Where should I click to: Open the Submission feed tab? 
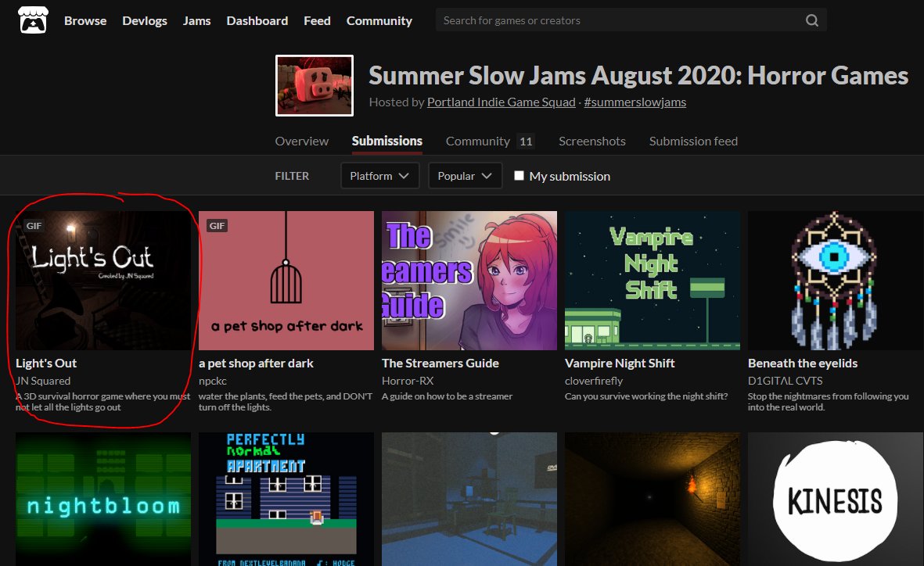(693, 141)
